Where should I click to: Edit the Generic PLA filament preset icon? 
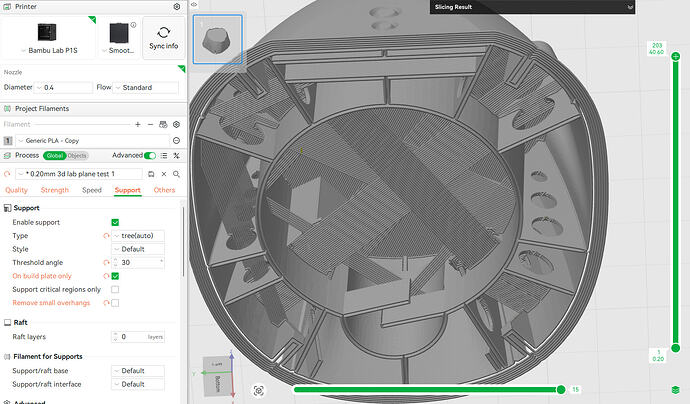176,141
